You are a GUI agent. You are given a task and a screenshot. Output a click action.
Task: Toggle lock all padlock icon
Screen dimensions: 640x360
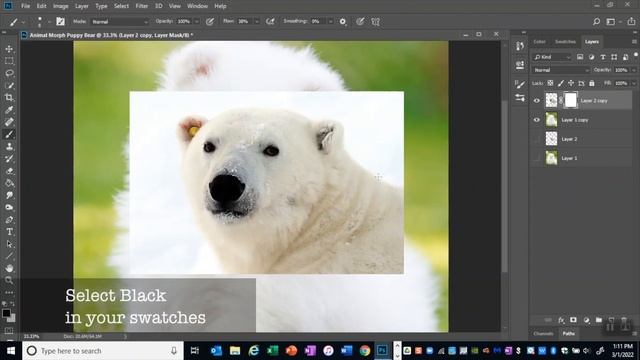pos(592,83)
